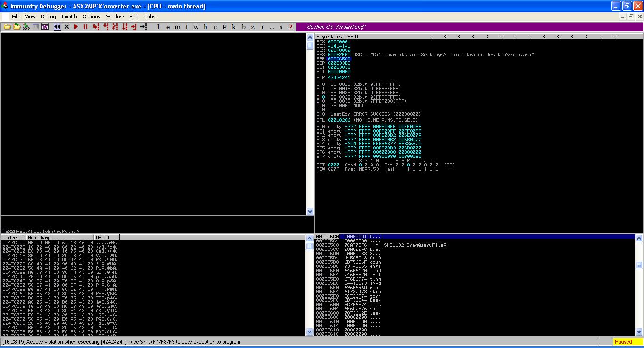Open the Window menu

115,17
